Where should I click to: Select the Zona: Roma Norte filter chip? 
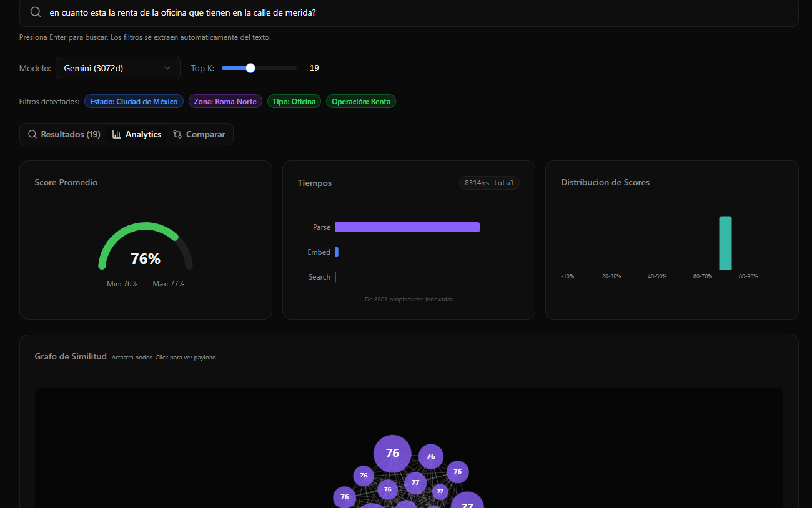click(225, 102)
